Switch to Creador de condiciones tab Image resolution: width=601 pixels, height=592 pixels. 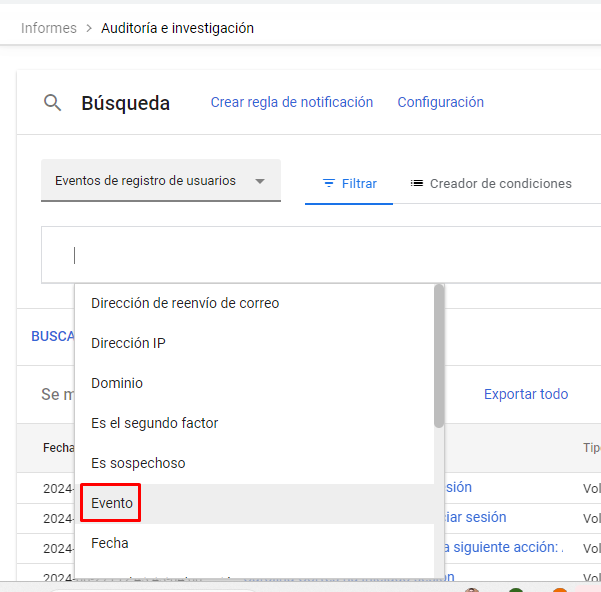[x=491, y=184]
